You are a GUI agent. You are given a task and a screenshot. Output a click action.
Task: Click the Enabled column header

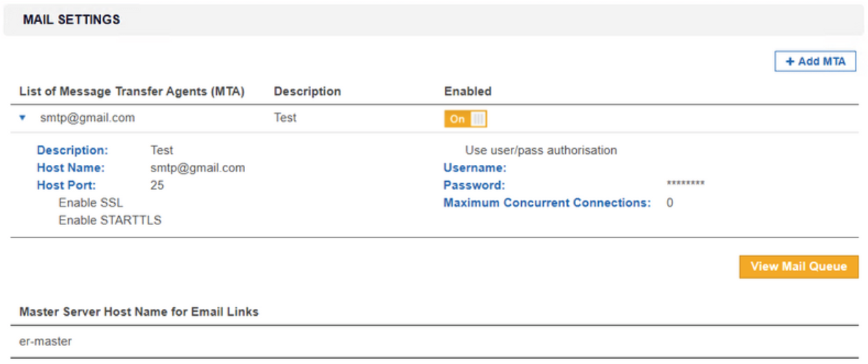point(467,92)
